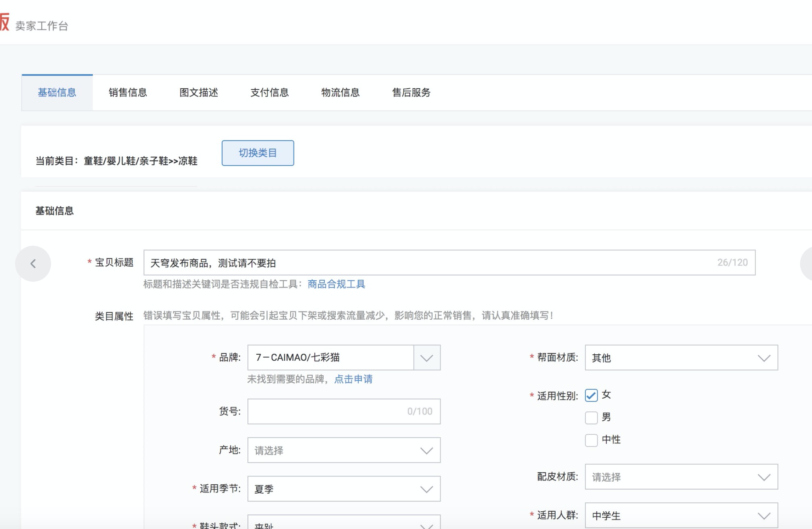The width and height of the screenshot is (812, 529).
Task: Switch to the 基础信息 tab
Action: [57, 92]
